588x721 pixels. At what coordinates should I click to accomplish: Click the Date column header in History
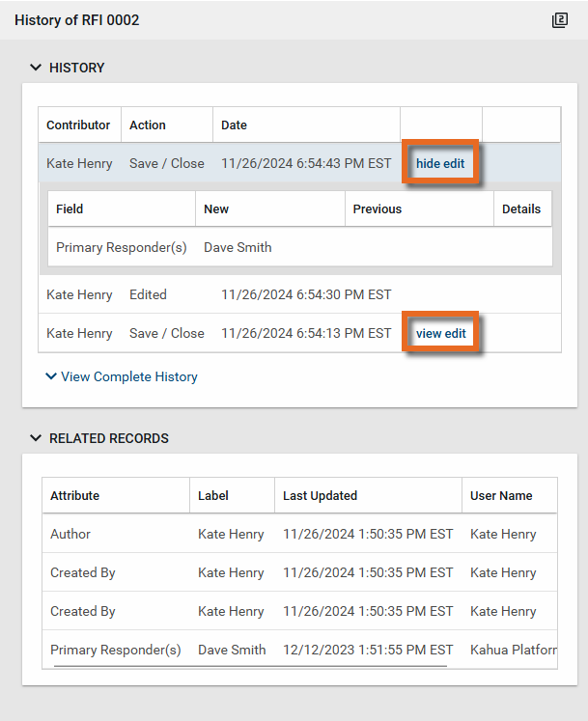pyautogui.click(x=235, y=125)
